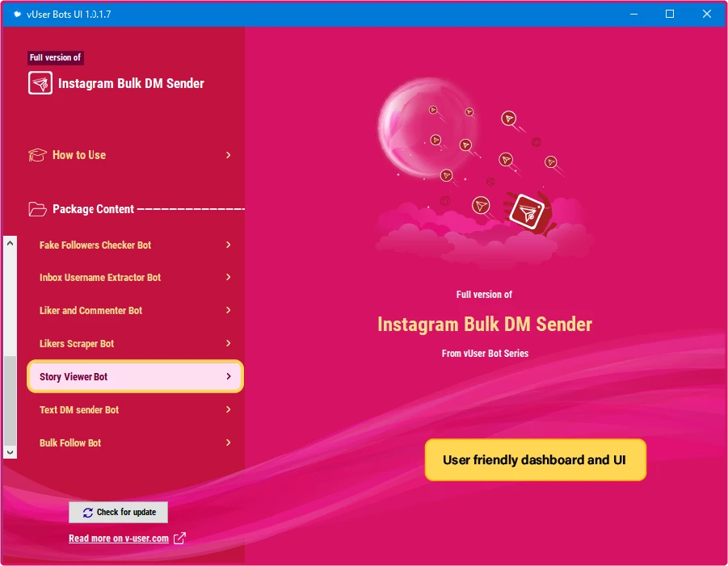
Task: Click the Package Content folder icon
Action: 37,209
